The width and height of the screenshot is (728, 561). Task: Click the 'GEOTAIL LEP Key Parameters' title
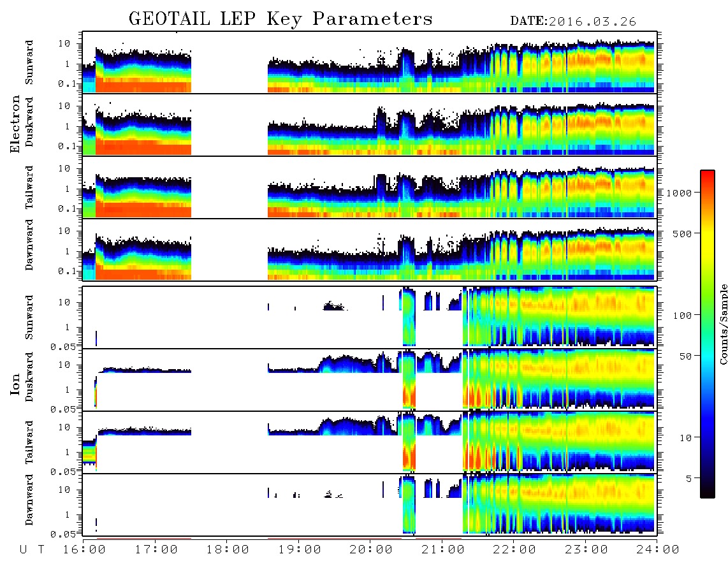click(x=280, y=19)
